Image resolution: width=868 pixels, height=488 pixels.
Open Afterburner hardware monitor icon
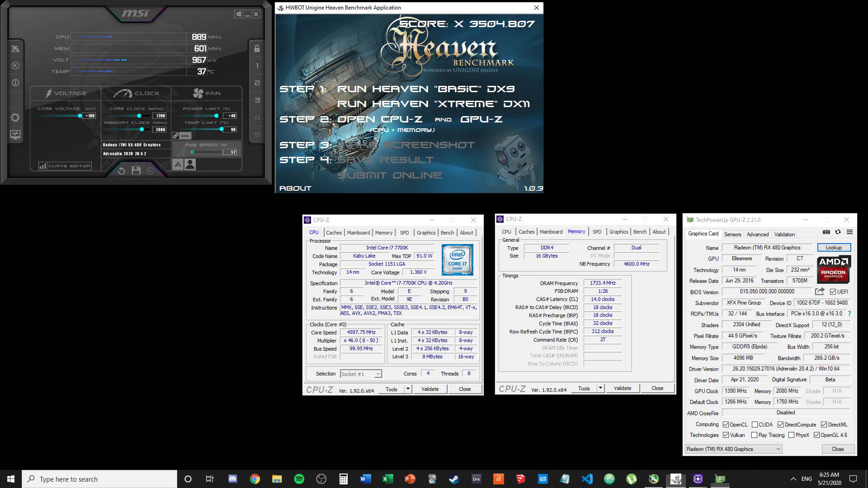click(x=15, y=135)
